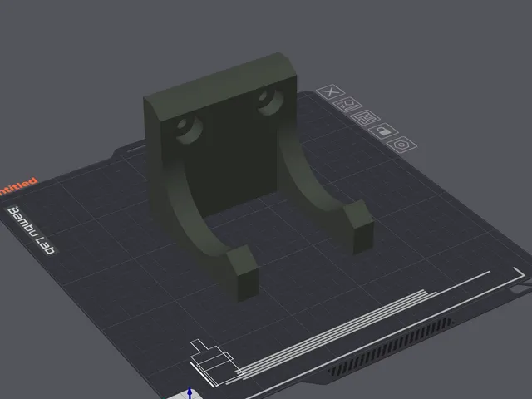Click the plate's auto-orient objects icon

point(347,105)
